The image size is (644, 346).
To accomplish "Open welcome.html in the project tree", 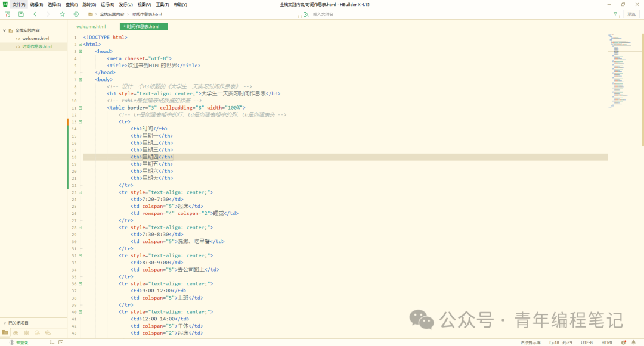I will point(36,39).
